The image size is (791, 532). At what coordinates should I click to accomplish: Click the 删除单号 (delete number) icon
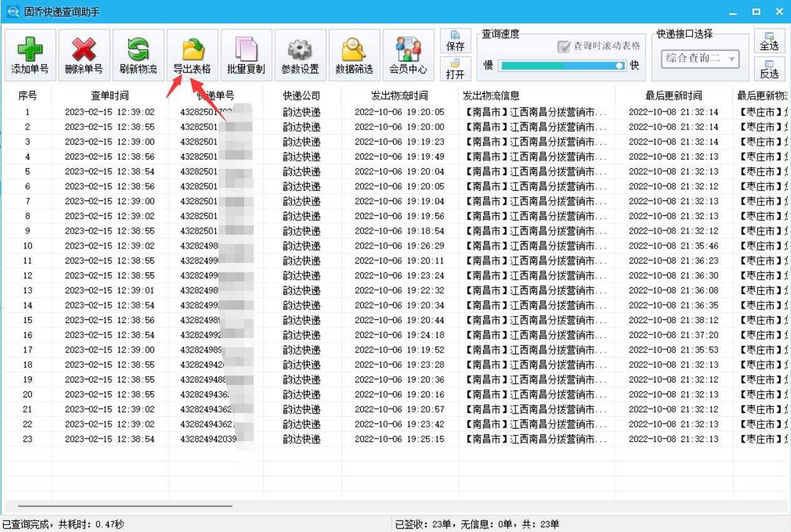(x=83, y=55)
